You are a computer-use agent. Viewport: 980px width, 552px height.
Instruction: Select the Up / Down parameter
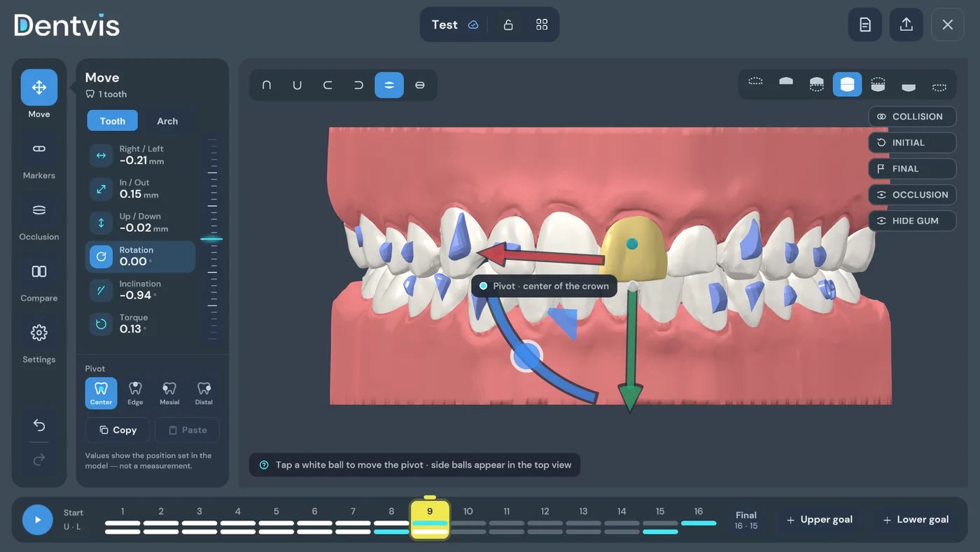pos(140,223)
